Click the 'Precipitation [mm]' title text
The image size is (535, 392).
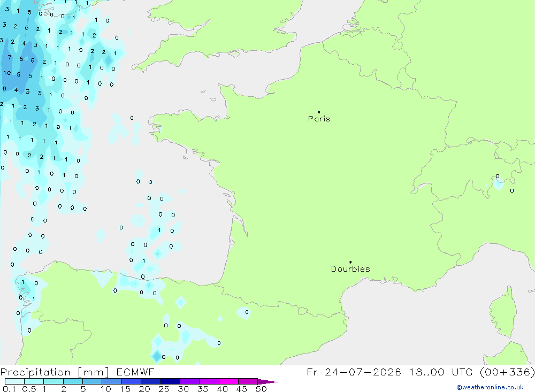click(55, 372)
